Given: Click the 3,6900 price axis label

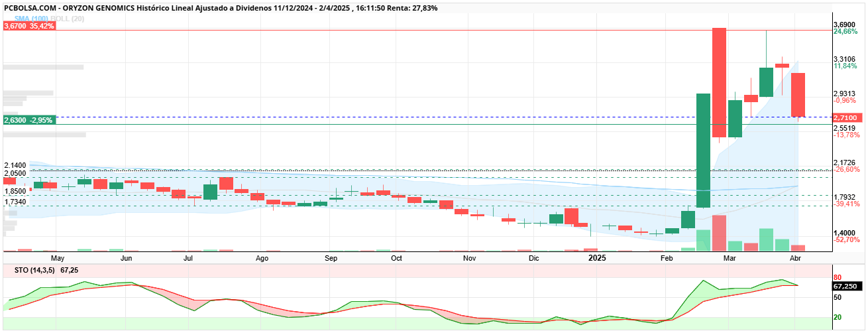Looking at the screenshot, I should [x=845, y=25].
